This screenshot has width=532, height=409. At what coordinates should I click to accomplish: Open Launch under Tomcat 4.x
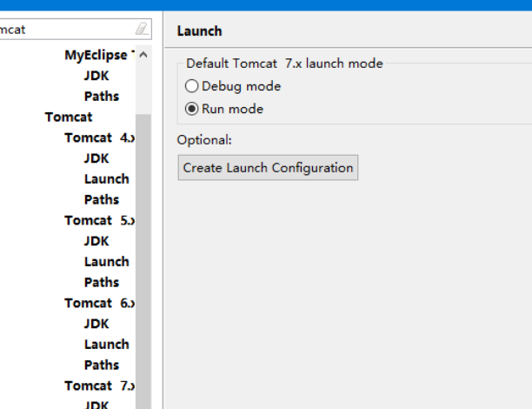click(x=107, y=179)
